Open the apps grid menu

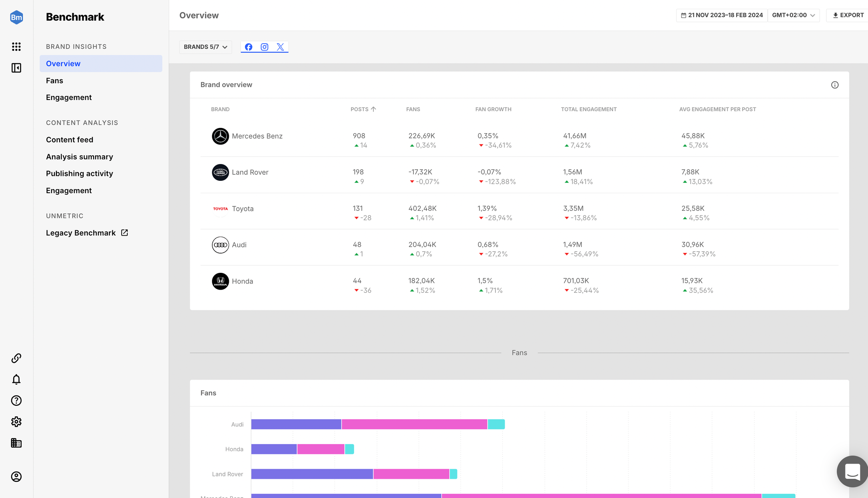click(16, 47)
